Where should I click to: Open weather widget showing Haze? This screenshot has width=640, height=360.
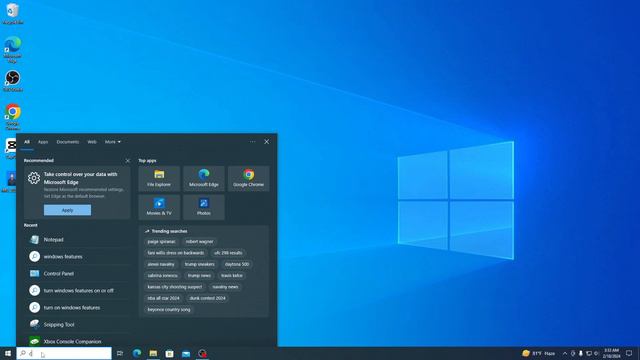(x=539, y=353)
